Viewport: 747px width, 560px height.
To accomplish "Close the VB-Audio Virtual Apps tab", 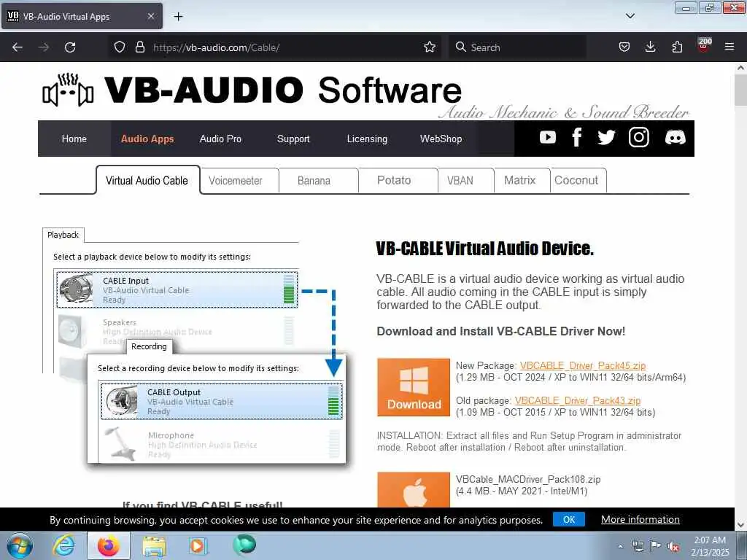I will click(150, 16).
